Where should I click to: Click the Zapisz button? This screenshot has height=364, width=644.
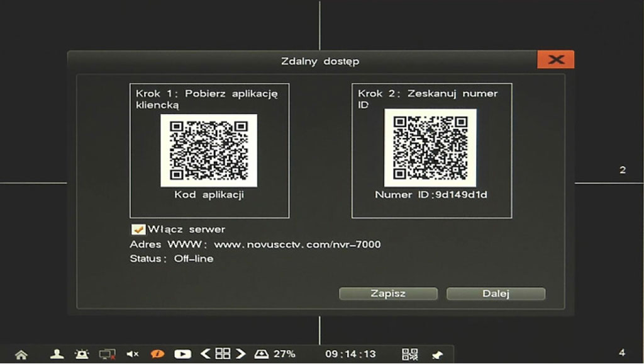click(388, 293)
